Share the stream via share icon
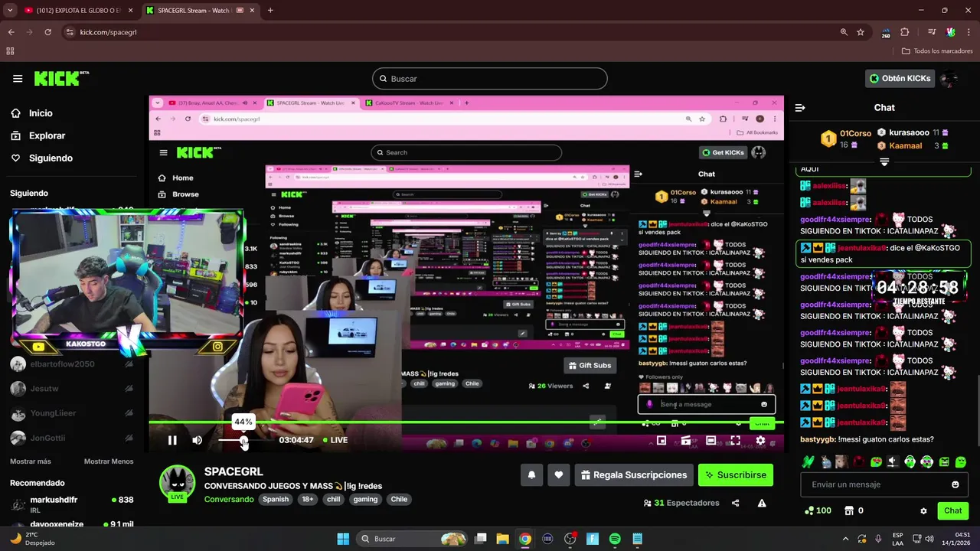The width and height of the screenshot is (980, 551). (736, 503)
